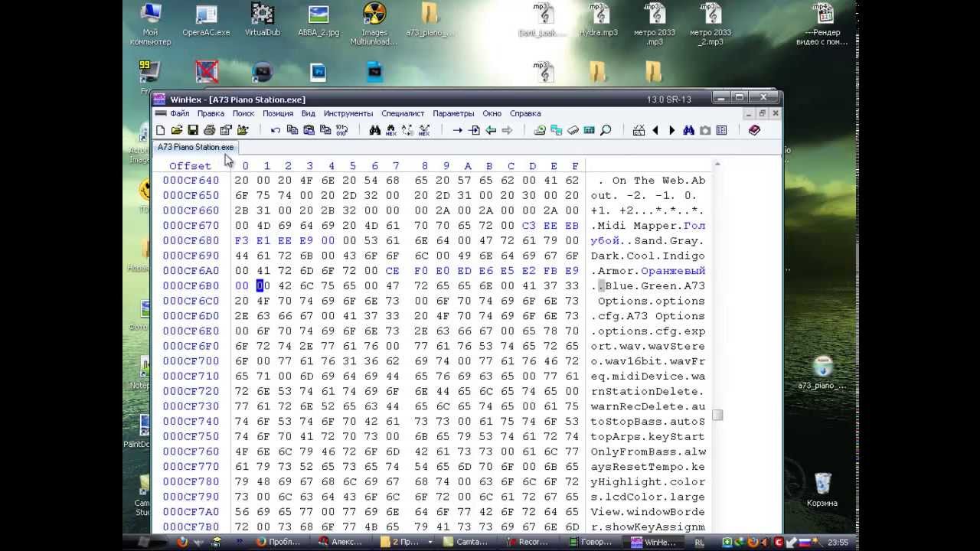Click text 'warnRecDelete.au' in ASCII column

(x=648, y=406)
